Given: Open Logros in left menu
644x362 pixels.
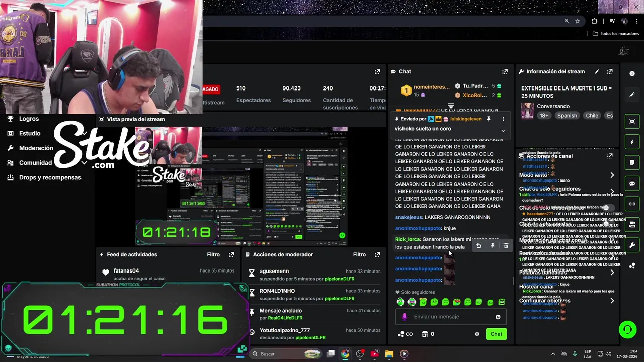Looking at the screenshot, I should [29, 119].
